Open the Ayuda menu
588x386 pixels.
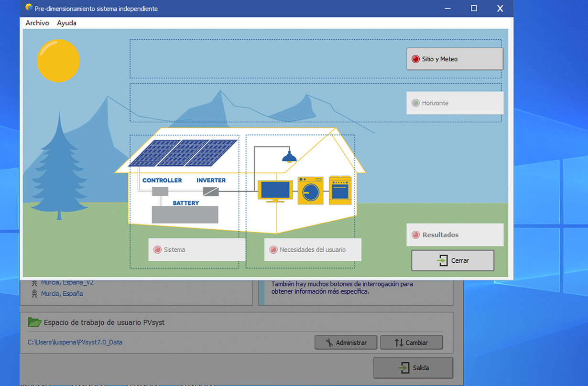(x=66, y=23)
